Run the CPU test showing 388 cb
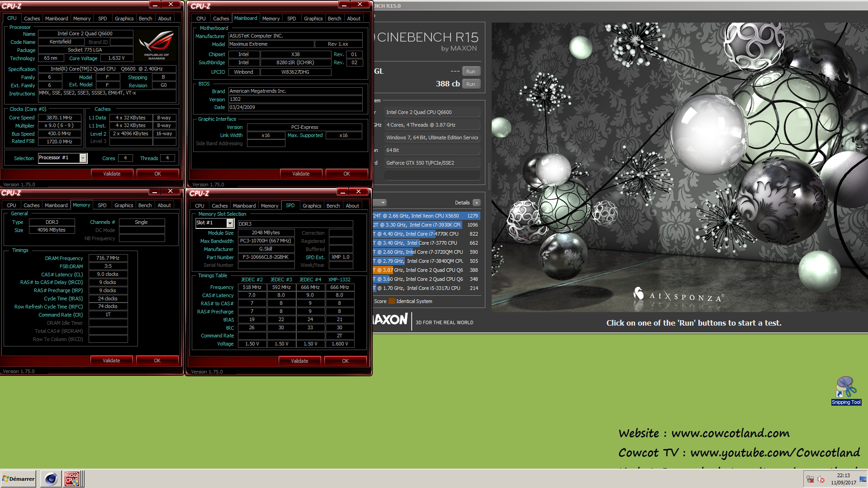868x488 pixels. (471, 84)
